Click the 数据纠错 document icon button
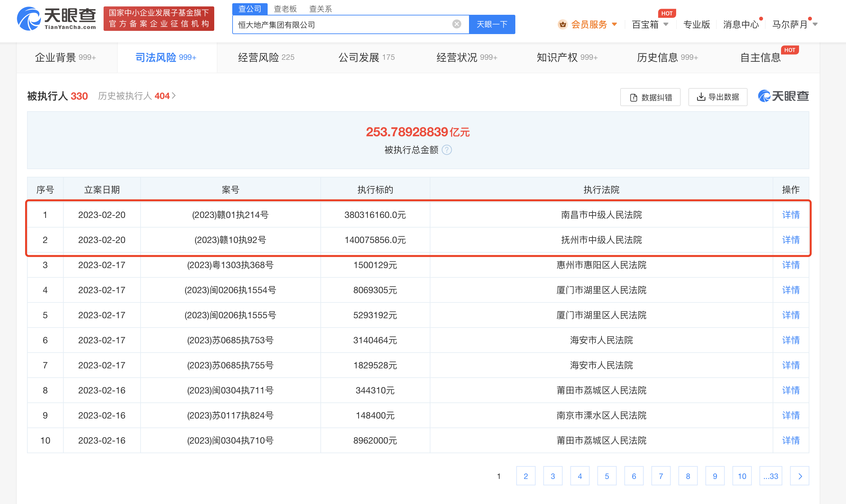Image resolution: width=846 pixels, height=504 pixels. point(650,97)
